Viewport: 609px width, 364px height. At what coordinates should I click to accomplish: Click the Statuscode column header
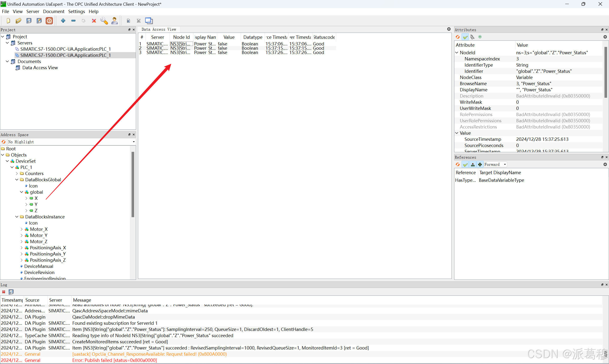(324, 37)
